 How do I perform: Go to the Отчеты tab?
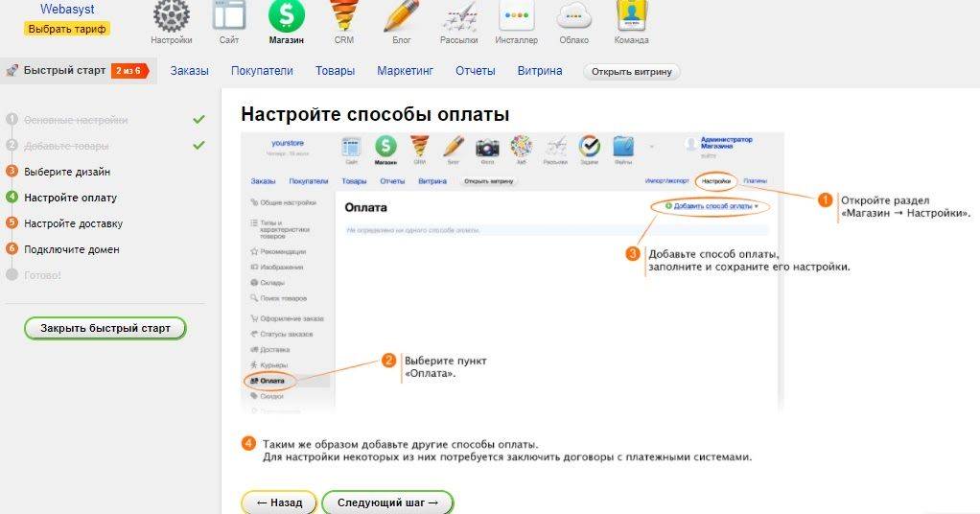coord(475,71)
